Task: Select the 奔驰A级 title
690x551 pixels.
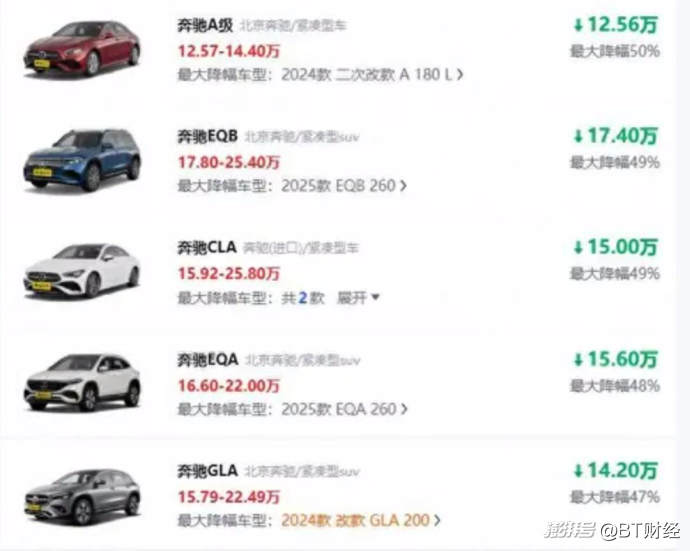Action: click(x=205, y=25)
